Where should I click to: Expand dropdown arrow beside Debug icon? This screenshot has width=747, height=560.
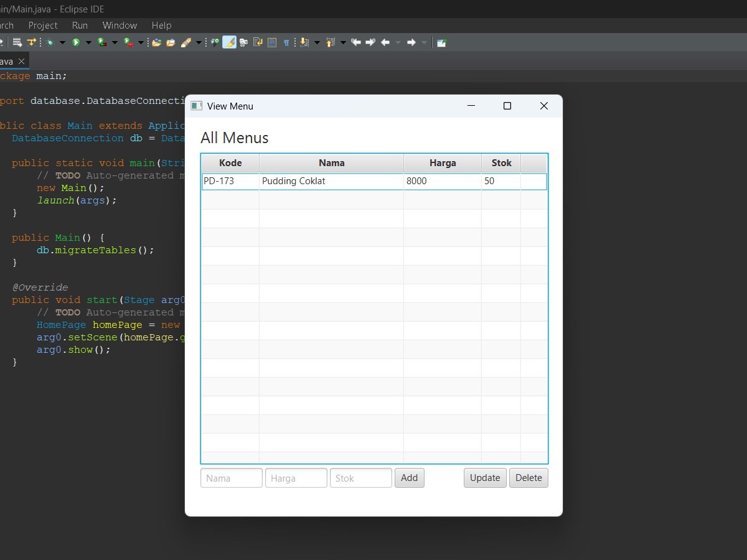62,42
